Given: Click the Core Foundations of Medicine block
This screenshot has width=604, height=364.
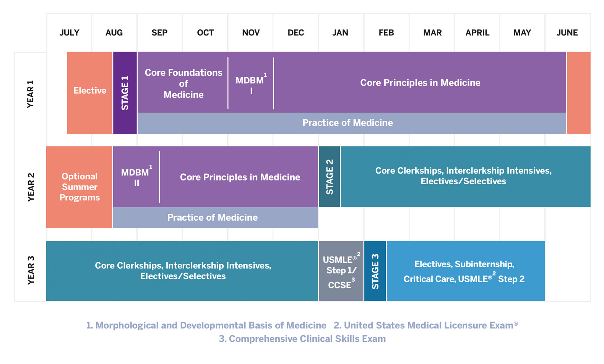Looking at the screenshot, I should tap(183, 83).
